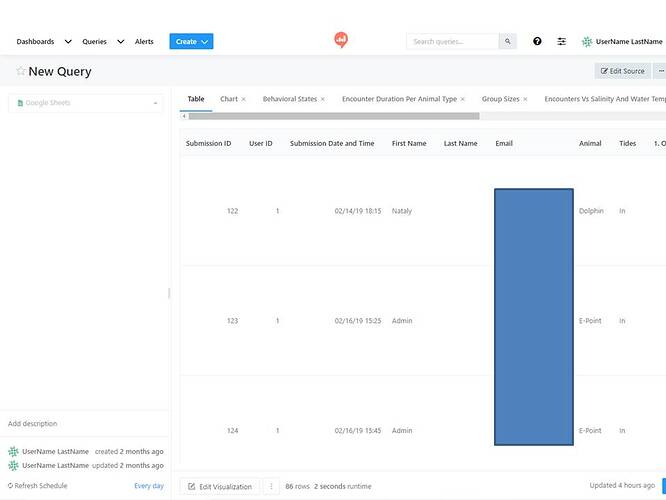Close the Group Sizes tab
Image resolution: width=666 pixels, height=500 pixels.
pos(525,99)
